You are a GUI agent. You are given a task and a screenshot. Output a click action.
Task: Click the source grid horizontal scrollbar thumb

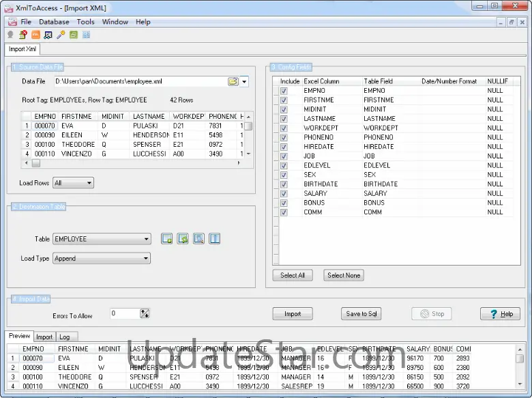(x=36, y=163)
